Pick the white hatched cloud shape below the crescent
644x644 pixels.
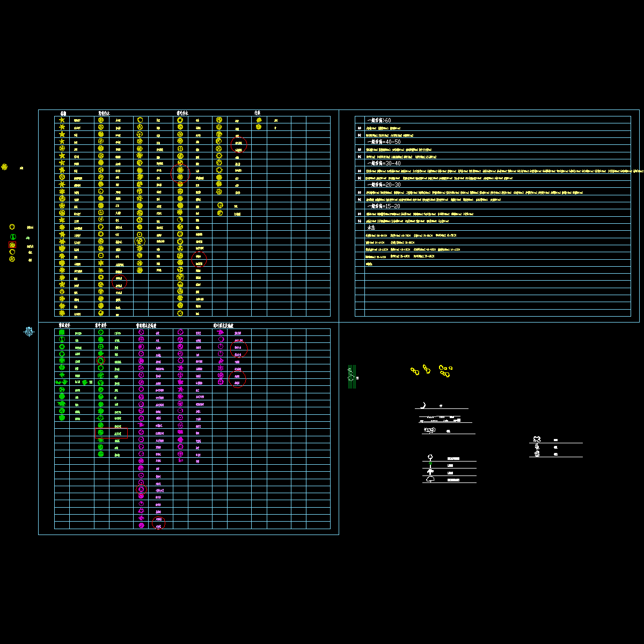pos(429,430)
